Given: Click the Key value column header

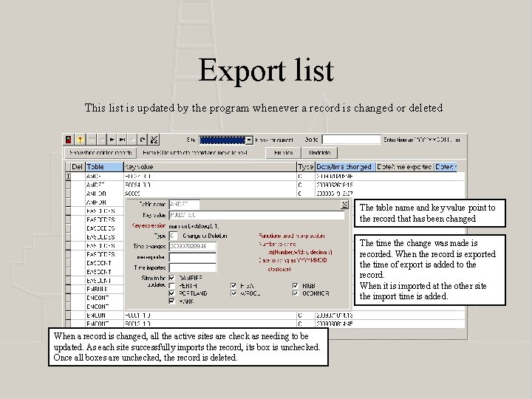Looking at the screenshot, I should (210, 166).
